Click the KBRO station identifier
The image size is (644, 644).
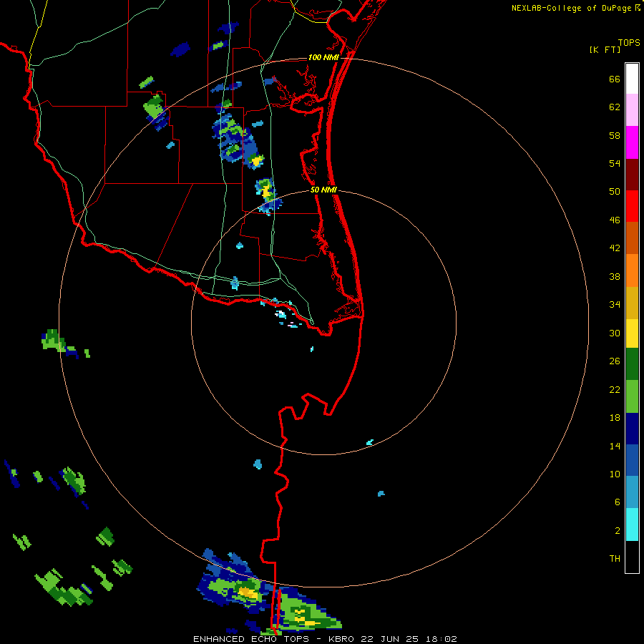(x=342, y=639)
